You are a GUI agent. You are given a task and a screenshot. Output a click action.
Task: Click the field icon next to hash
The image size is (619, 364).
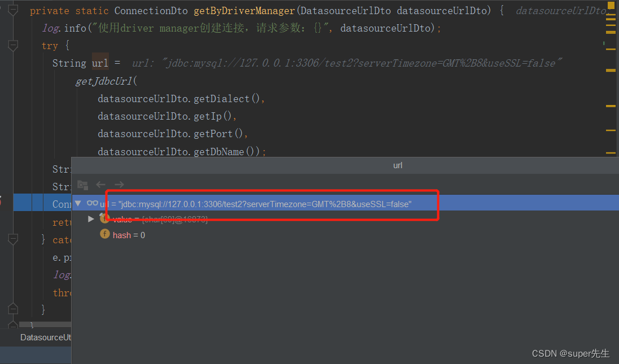tap(104, 235)
